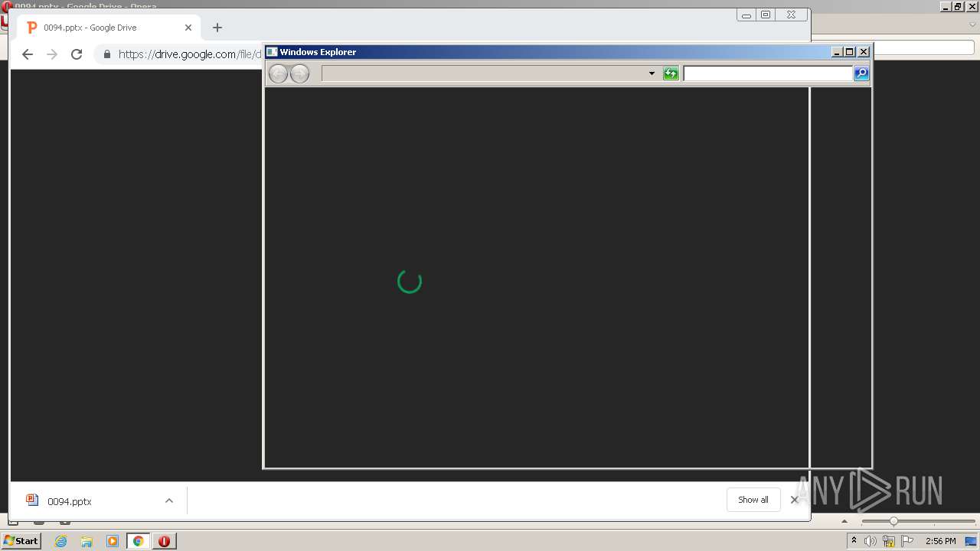
Task: Switch to the Chrome taskbar button
Action: click(x=139, y=541)
